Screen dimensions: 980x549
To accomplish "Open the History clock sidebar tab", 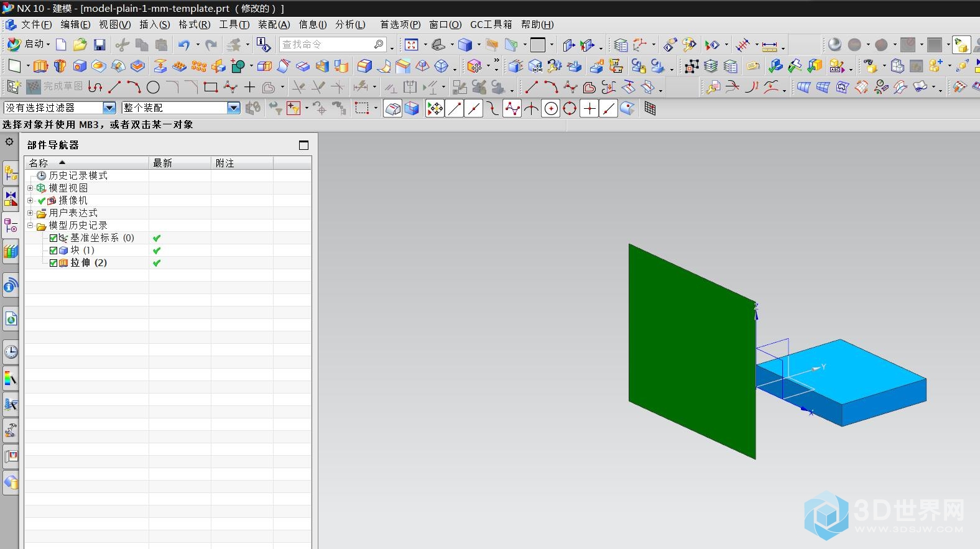I will pyautogui.click(x=11, y=352).
